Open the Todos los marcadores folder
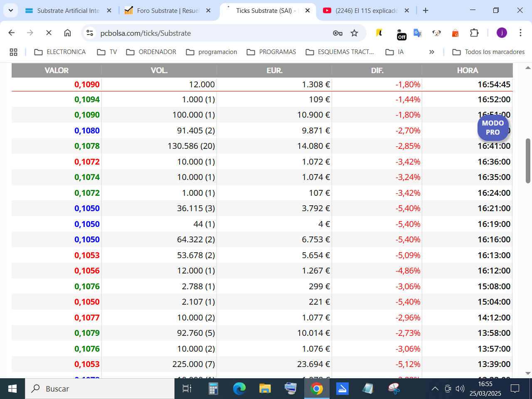 (x=488, y=52)
